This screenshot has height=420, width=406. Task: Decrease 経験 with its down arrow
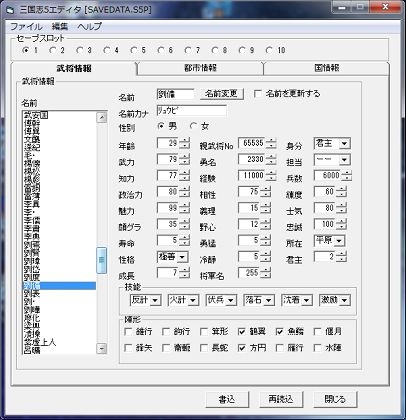tap(271, 179)
